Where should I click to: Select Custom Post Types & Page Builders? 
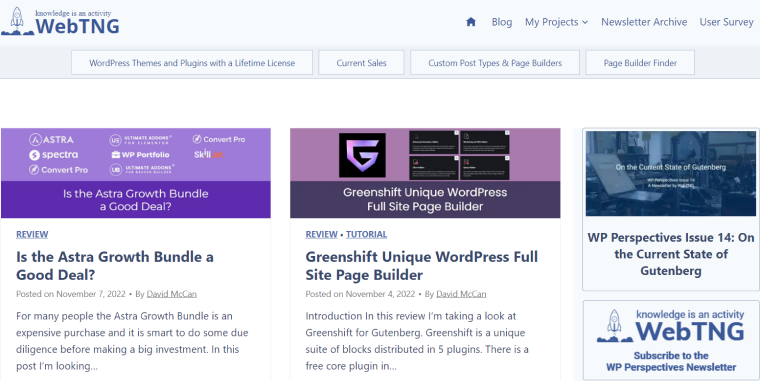click(495, 63)
